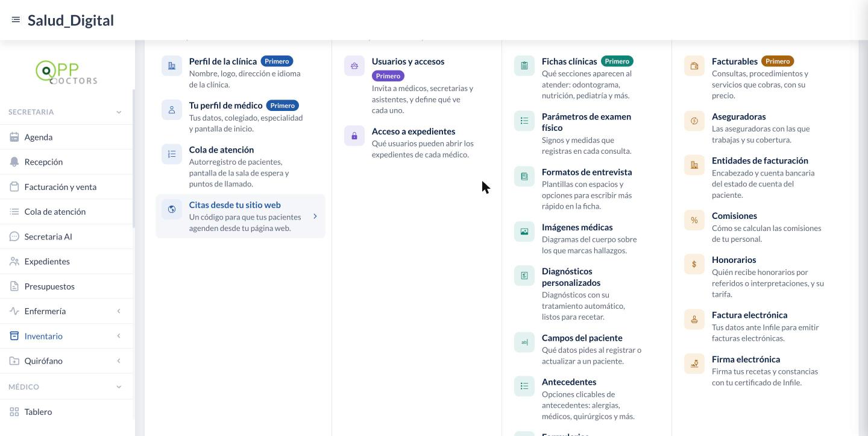Click the Formatos de entrevista document icon
This screenshot has width=868, height=436.
click(x=524, y=176)
